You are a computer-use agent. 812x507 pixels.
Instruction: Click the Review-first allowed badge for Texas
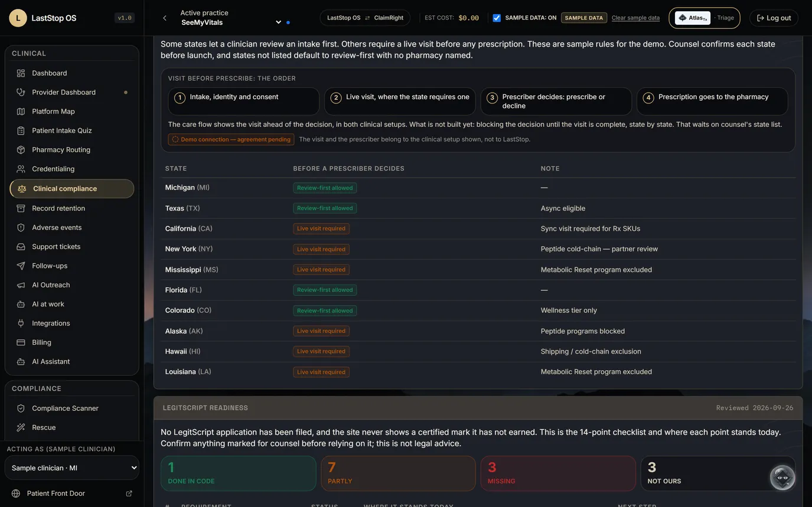click(325, 208)
